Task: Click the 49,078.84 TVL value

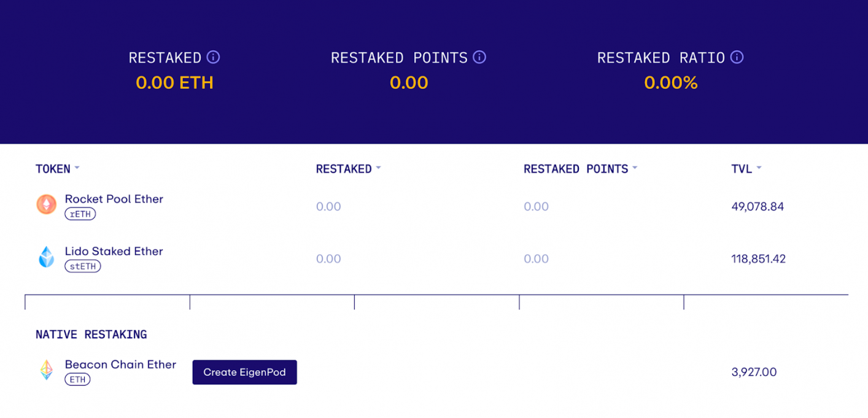Action: pos(758,206)
